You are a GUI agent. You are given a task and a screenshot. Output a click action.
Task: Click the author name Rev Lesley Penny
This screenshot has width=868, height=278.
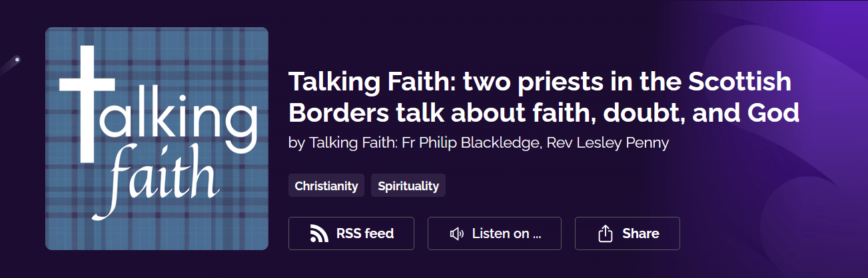click(608, 142)
